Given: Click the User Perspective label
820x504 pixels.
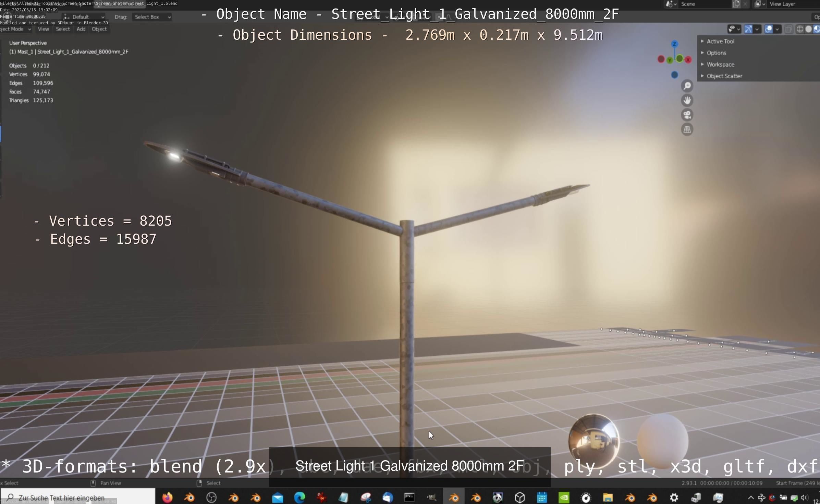Looking at the screenshot, I should pos(28,43).
